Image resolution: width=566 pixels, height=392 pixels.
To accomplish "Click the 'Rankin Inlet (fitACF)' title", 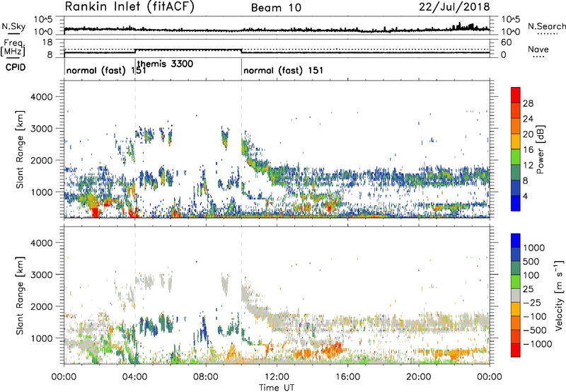I will (129, 7).
